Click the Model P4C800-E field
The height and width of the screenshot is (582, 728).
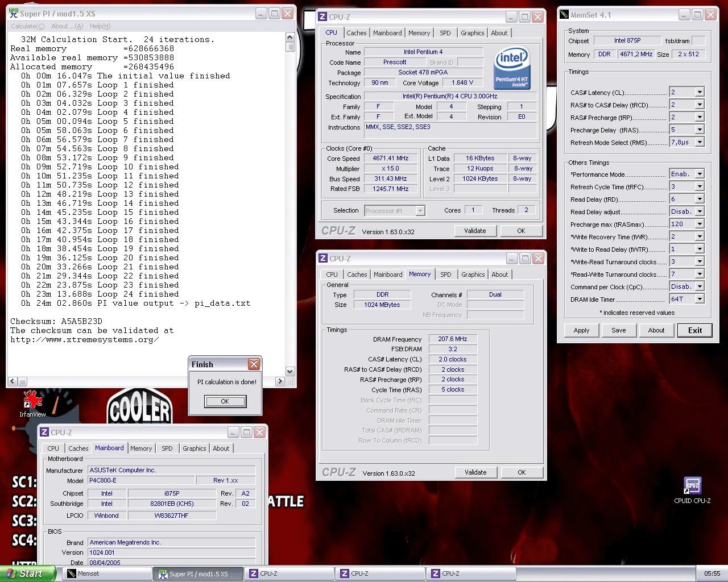click(x=140, y=480)
